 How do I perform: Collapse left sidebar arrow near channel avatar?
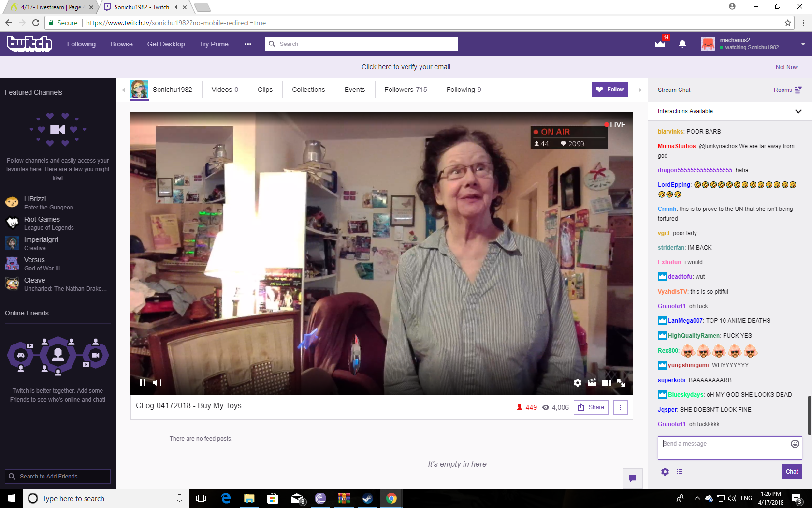[x=123, y=90]
